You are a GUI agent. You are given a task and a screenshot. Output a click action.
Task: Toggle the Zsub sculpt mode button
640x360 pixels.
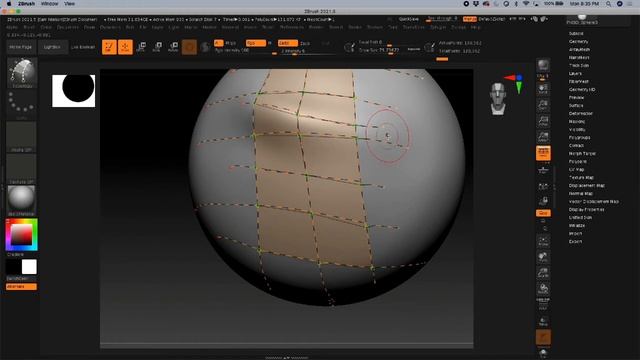click(305, 43)
